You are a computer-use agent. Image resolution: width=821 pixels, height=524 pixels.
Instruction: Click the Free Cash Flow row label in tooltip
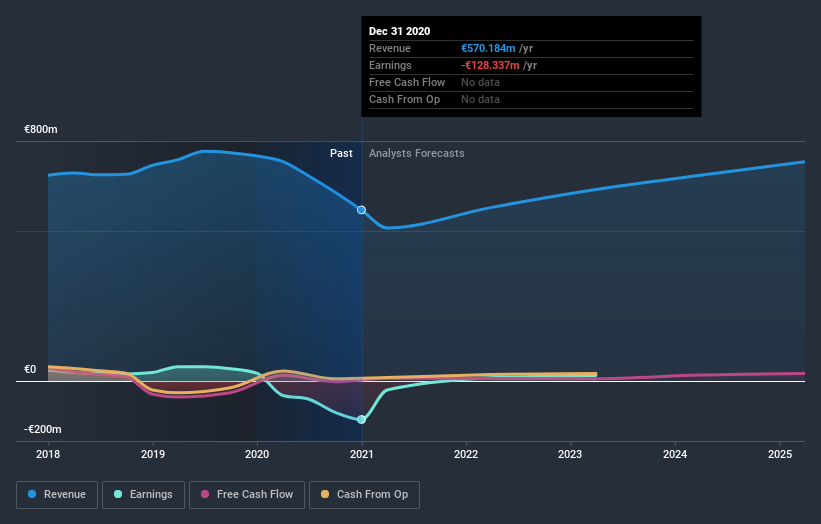407,82
